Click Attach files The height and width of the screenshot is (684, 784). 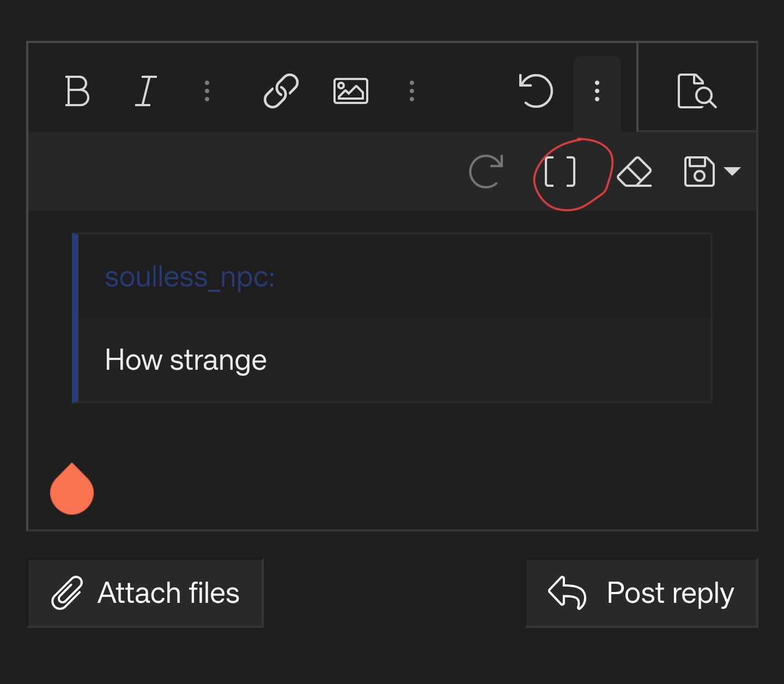click(x=145, y=593)
